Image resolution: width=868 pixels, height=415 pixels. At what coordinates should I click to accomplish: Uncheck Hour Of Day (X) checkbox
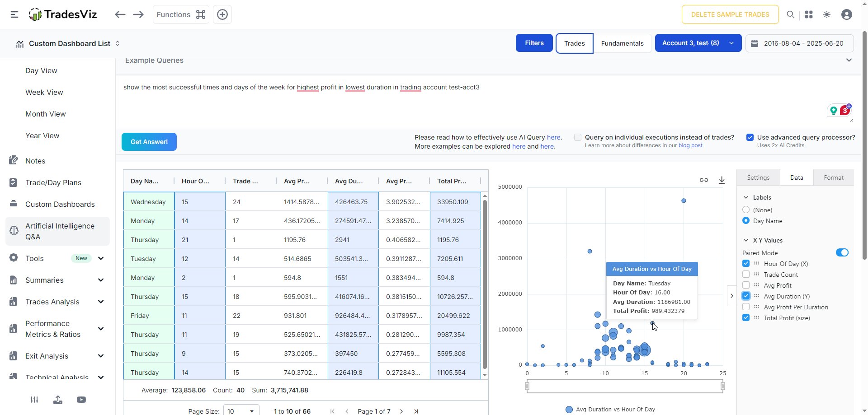pos(746,263)
